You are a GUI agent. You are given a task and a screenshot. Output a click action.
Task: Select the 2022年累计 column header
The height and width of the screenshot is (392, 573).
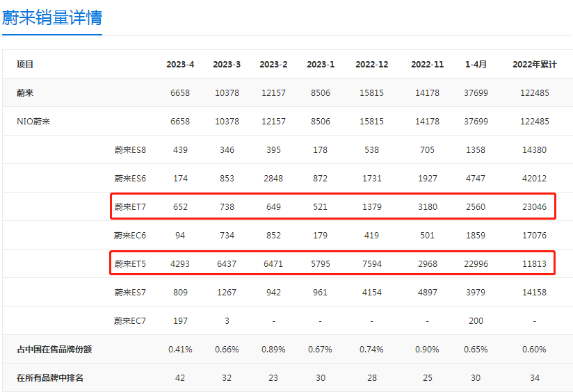(x=535, y=65)
